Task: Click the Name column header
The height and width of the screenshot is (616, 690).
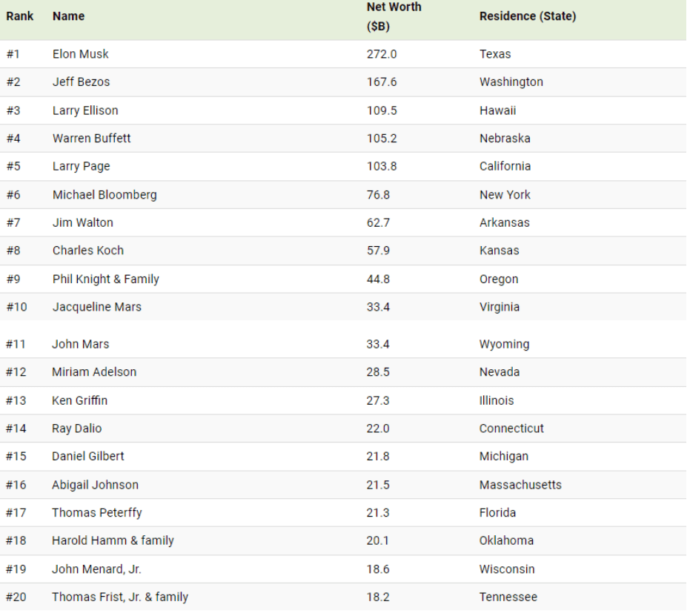Action: pos(68,16)
